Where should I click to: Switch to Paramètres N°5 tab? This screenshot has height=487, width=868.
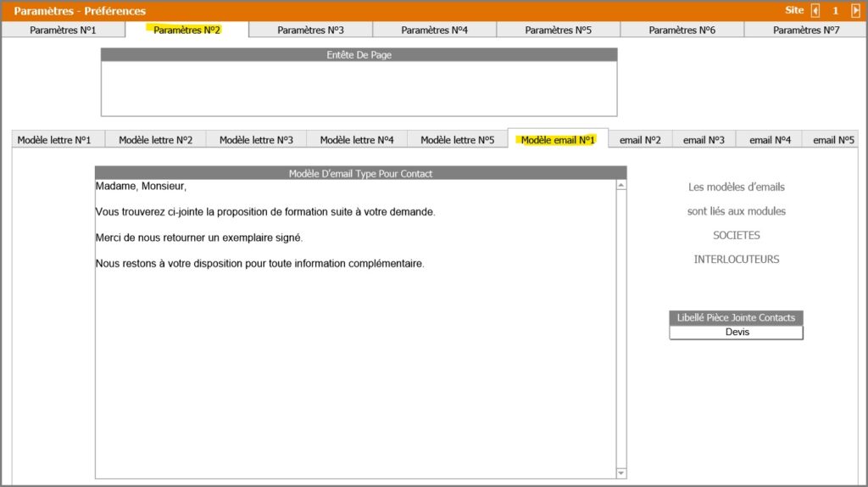pos(558,30)
